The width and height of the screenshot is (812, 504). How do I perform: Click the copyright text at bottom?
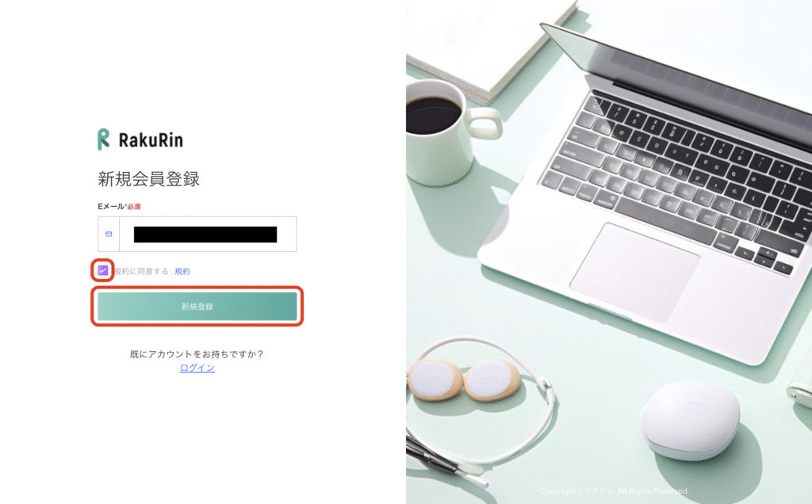point(615,491)
